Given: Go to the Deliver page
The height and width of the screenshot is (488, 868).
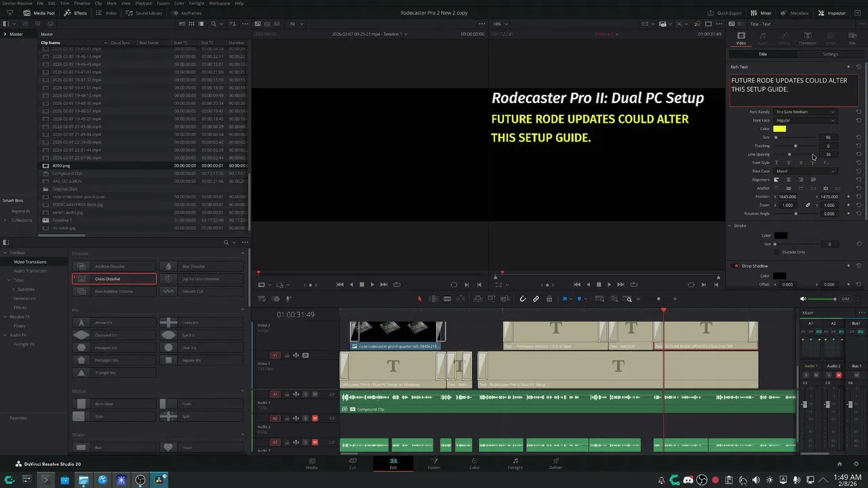Looking at the screenshot, I should click(x=555, y=463).
